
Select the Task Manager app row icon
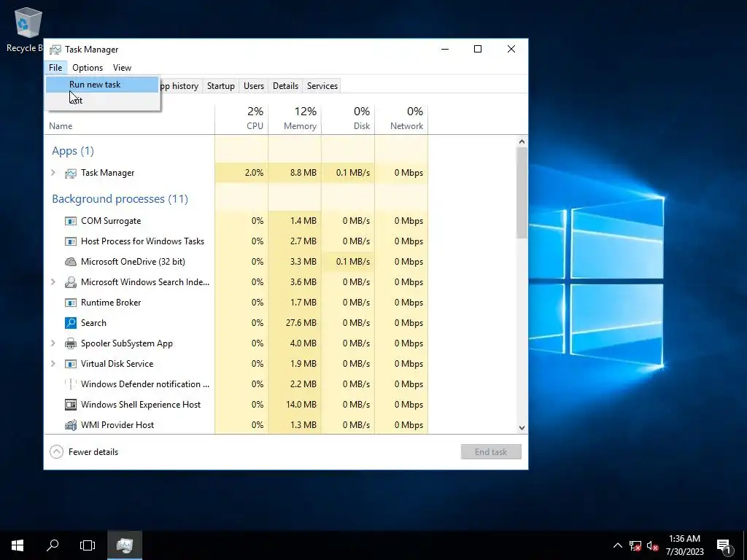tap(71, 173)
